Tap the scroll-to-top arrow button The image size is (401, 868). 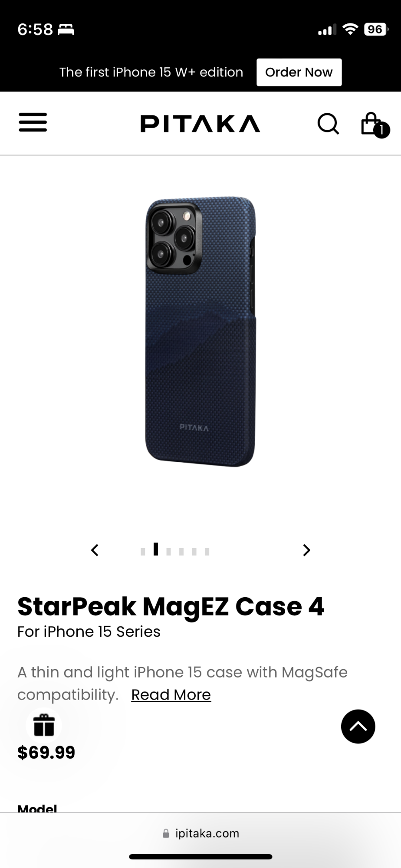(358, 727)
